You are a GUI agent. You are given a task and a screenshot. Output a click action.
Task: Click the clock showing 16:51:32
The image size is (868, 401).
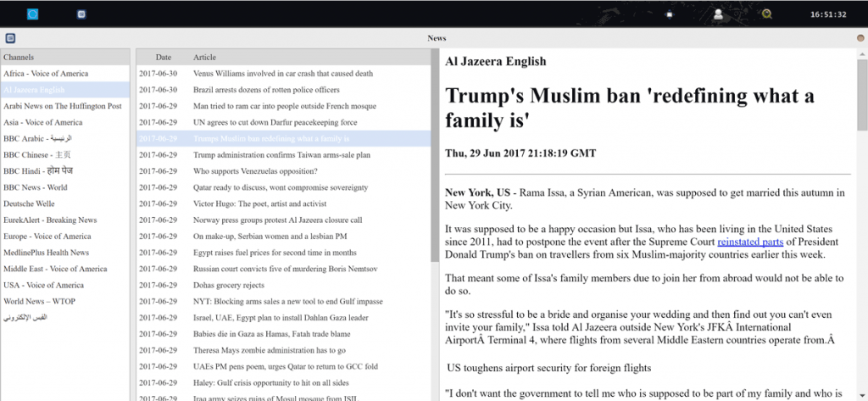click(827, 14)
